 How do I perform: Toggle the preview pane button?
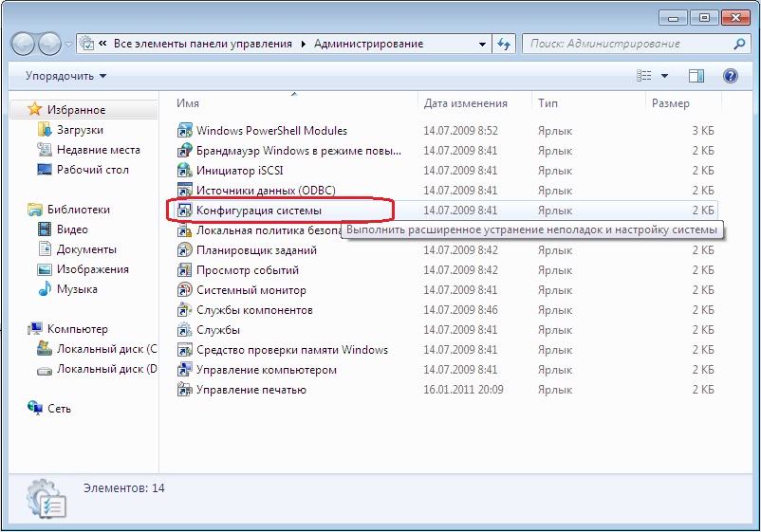click(696, 76)
